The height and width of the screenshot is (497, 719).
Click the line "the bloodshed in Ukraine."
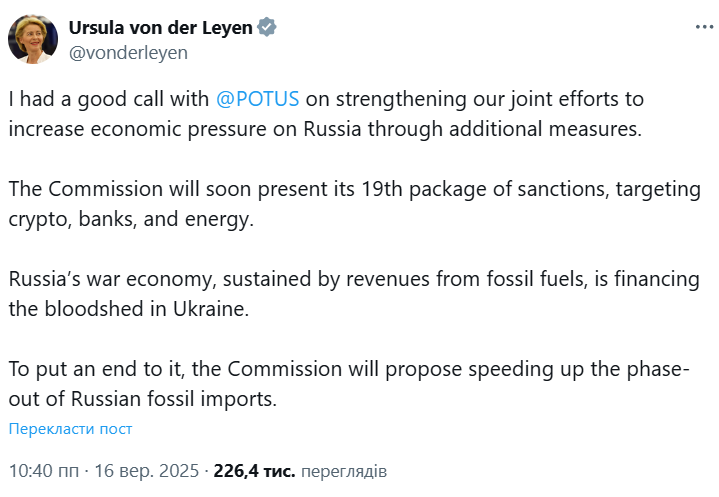coord(127,309)
